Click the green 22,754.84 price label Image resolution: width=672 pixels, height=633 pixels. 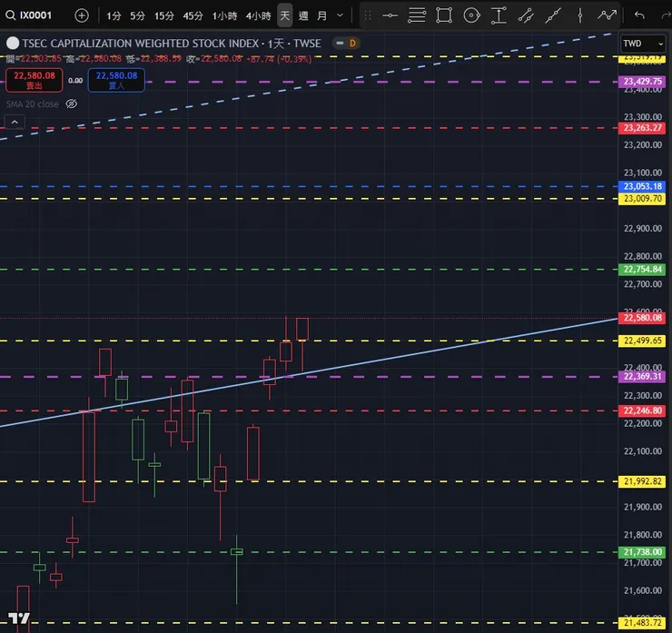coord(642,269)
